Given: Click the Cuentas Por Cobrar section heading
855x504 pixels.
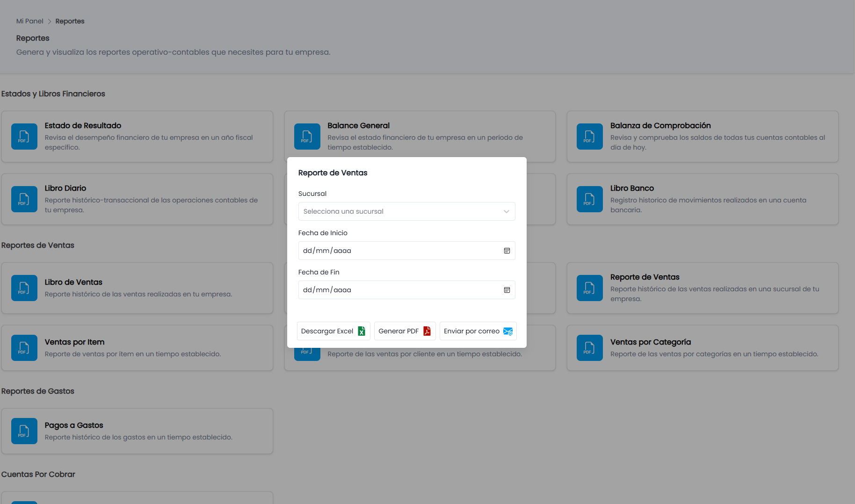Looking at the screenshot, I should (x=38, y=474).
